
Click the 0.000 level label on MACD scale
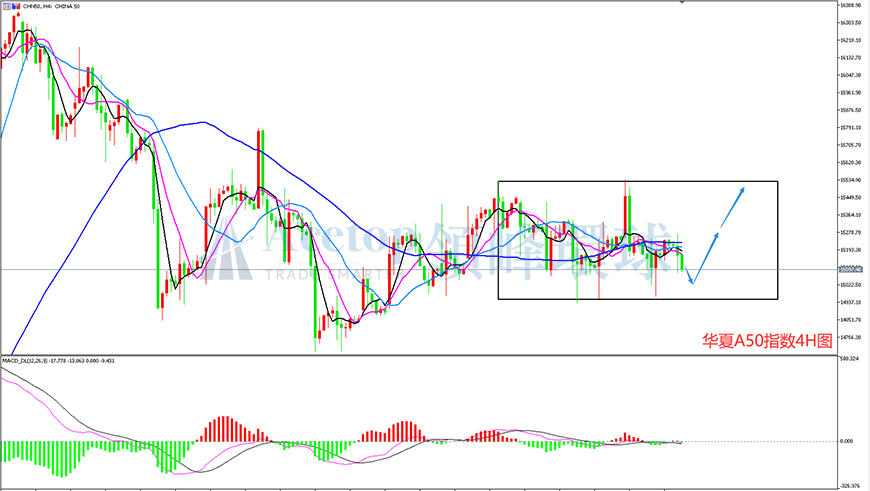pyautogui.click(x=847, y=441)
